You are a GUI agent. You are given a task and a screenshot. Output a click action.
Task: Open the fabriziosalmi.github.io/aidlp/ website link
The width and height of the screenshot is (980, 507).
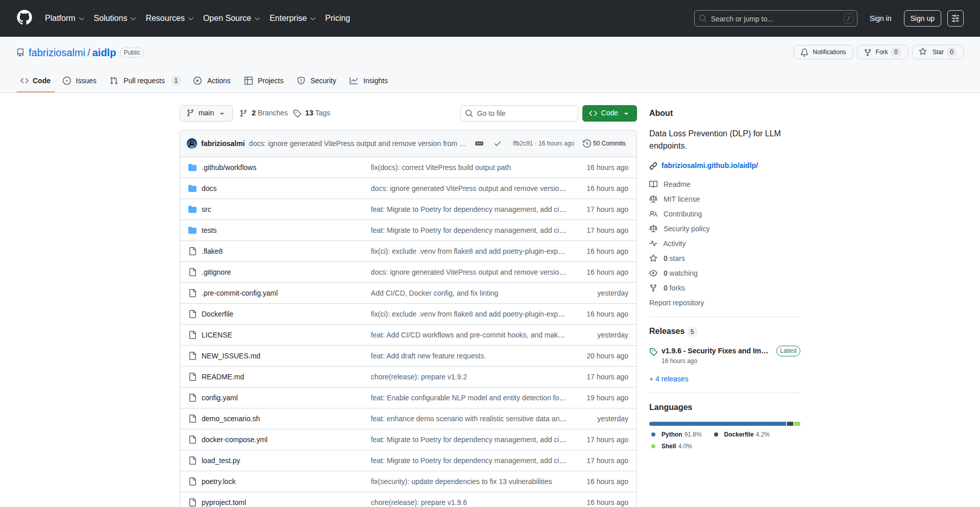(x=709, y=165)
